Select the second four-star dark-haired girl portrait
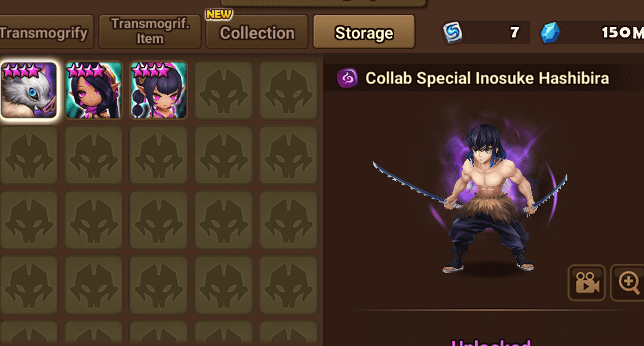This screenshot has width=644, height=346. 94,90
